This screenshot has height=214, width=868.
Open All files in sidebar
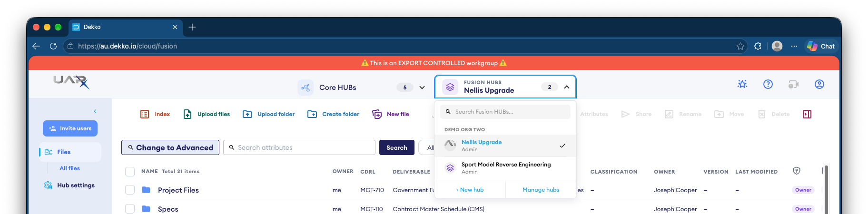pos(69,168)
